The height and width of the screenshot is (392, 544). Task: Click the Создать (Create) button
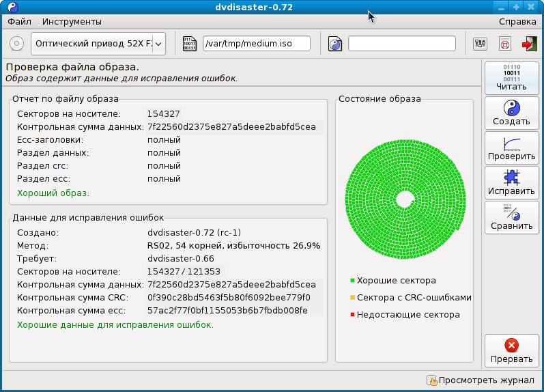click(x=511, y=113)
